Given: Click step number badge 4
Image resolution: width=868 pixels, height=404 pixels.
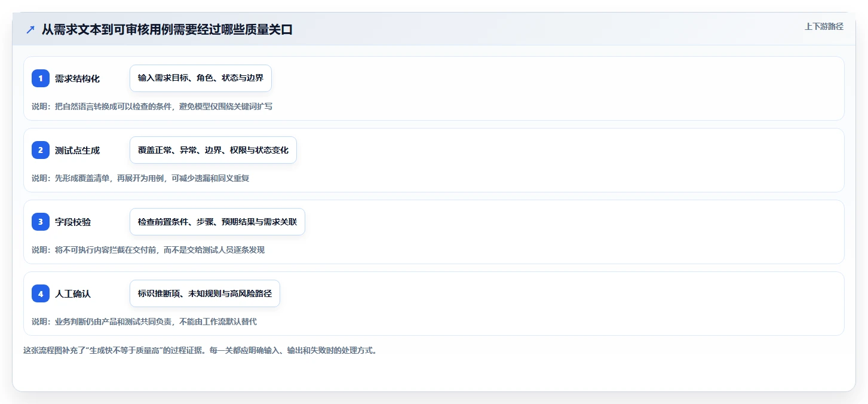Looking at the screenshot, I should pos(41,293).
